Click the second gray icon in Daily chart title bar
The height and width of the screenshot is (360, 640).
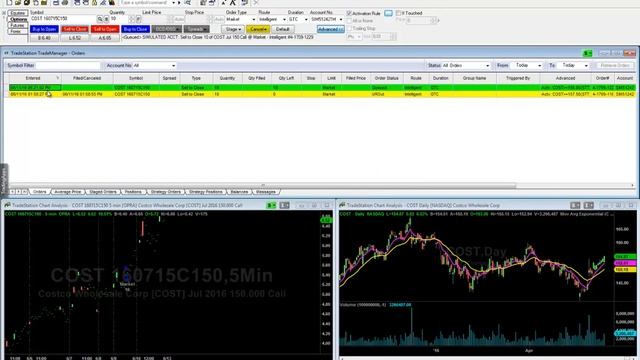589,205
